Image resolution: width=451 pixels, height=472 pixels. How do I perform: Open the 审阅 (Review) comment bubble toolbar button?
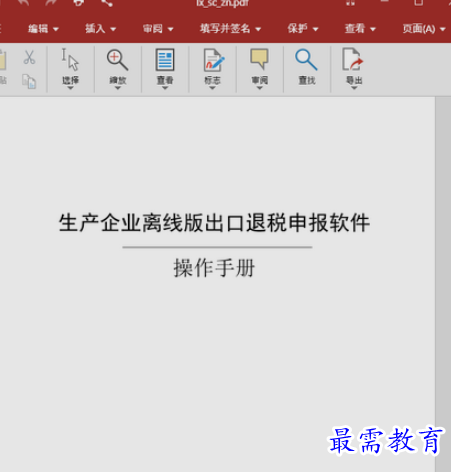coord(259,69)
